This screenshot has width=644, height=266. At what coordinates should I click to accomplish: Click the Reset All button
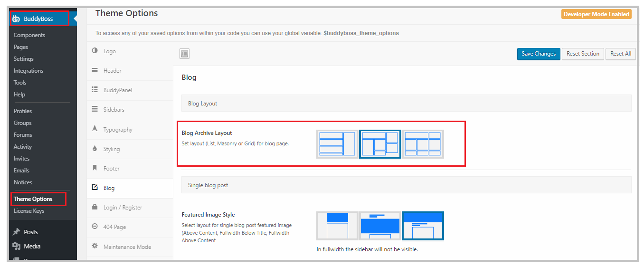(621, 54)
